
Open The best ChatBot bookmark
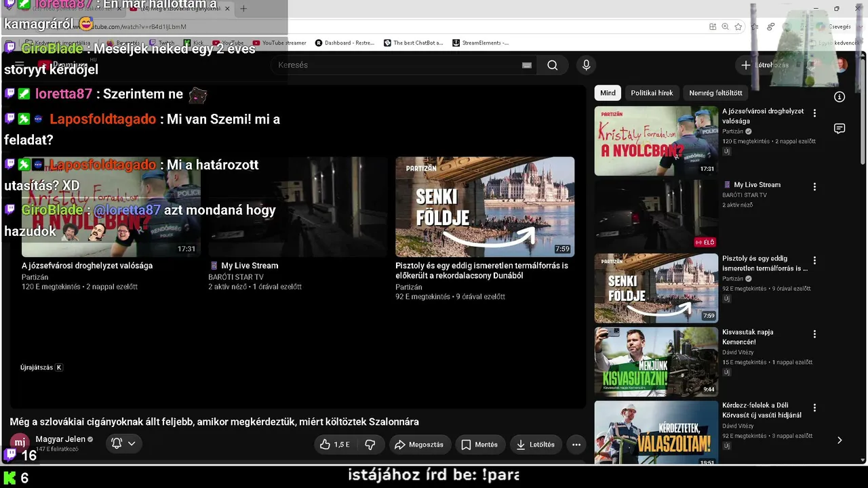tap(414, 43)
